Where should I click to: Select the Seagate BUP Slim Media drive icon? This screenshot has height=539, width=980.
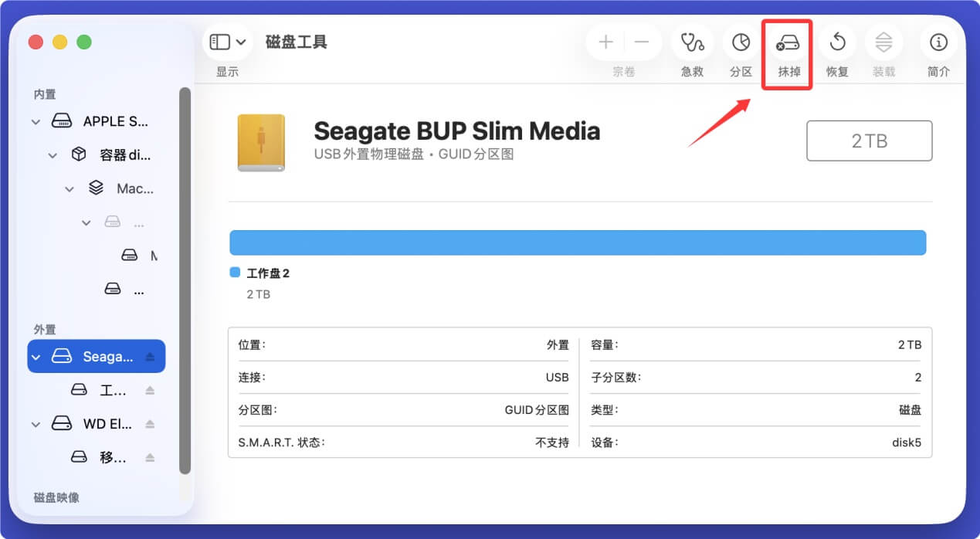[262, 143]
